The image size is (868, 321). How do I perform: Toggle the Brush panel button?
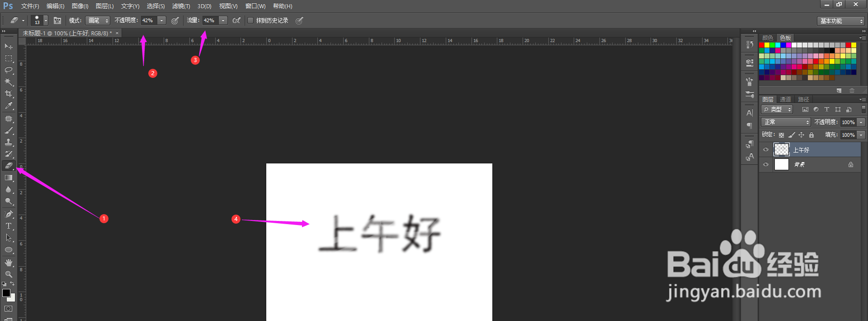pyautogui.click(x=57, y=20)
